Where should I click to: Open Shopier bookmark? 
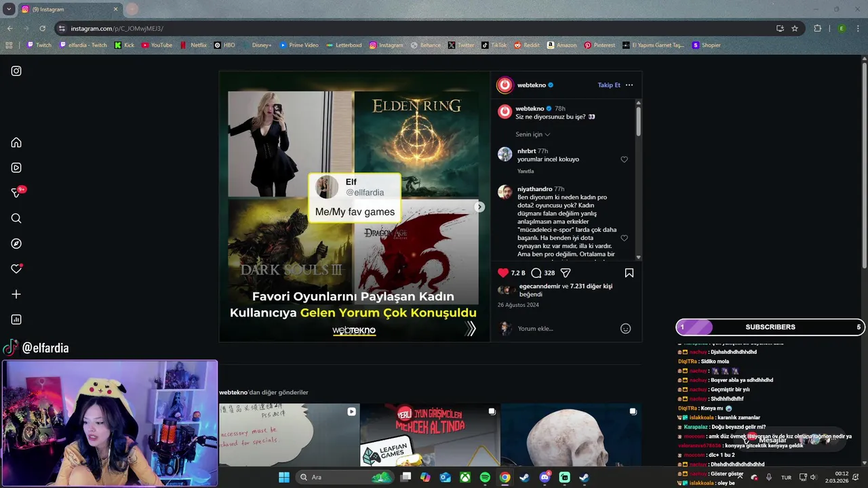(706, 45)
